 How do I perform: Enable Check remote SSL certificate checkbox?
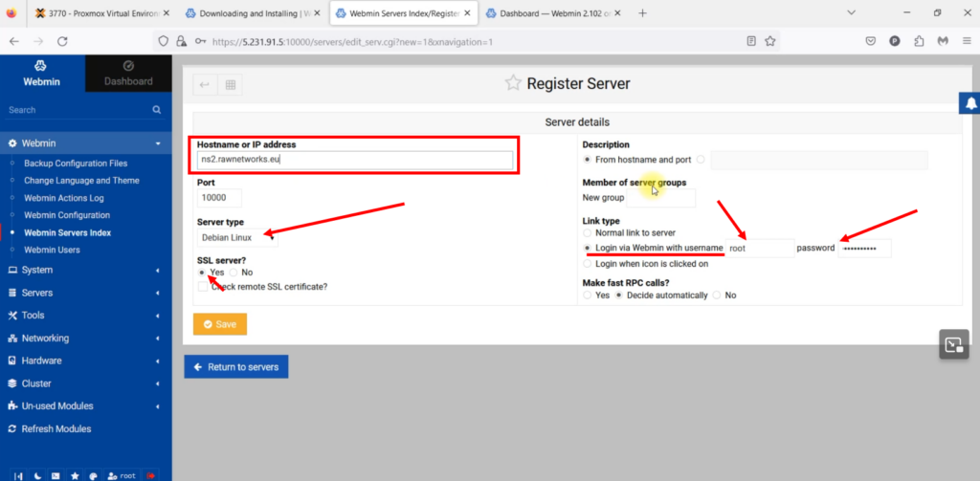tap(203, 286)
